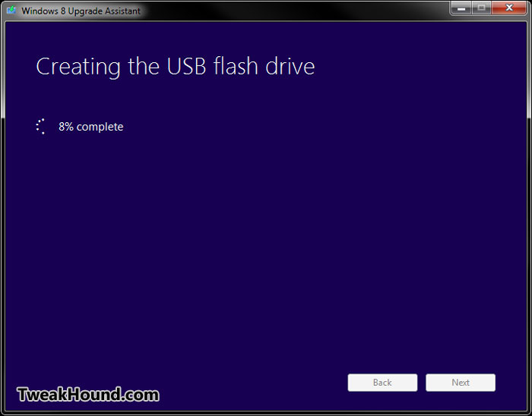Minimize the Upgrade Assistant window

point(461,8)
